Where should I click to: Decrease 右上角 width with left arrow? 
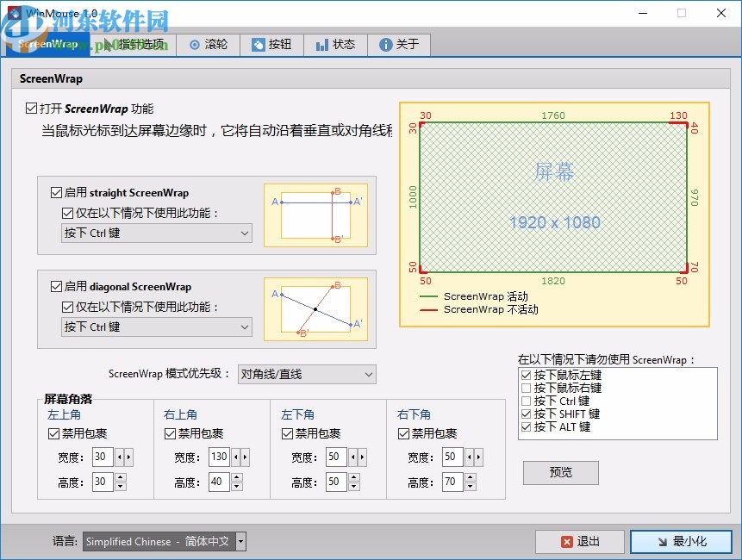click(235, 457)
